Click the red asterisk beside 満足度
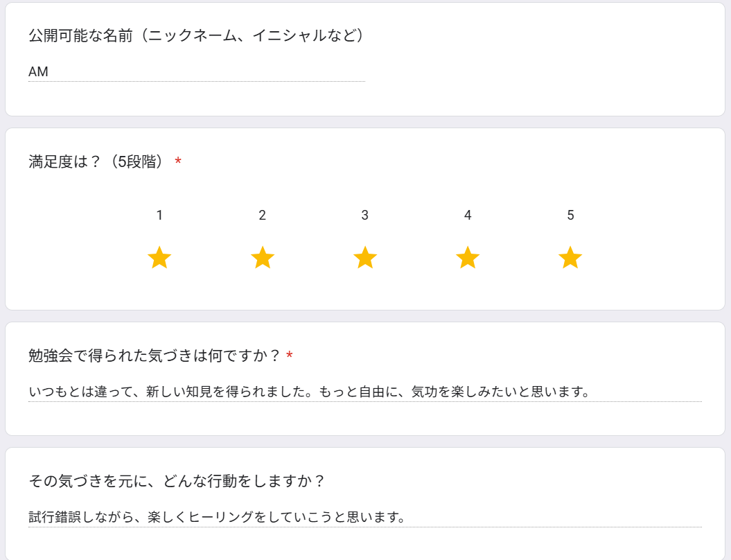 click(x=177, y=161)
